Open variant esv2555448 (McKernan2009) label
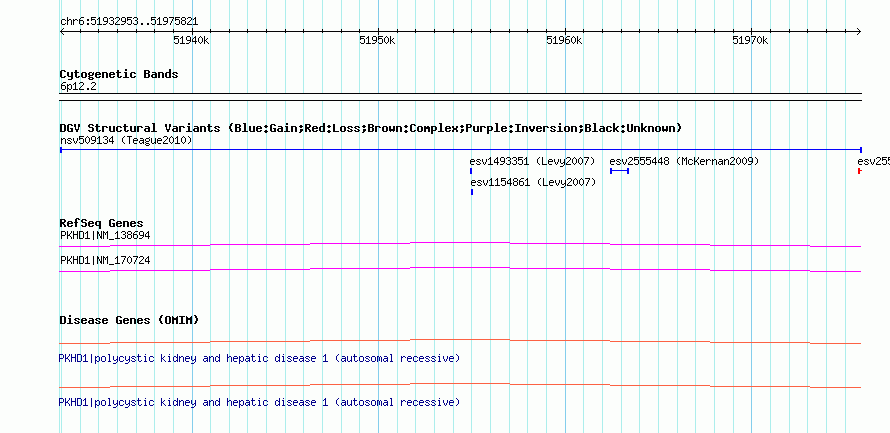 coord(684,162)
